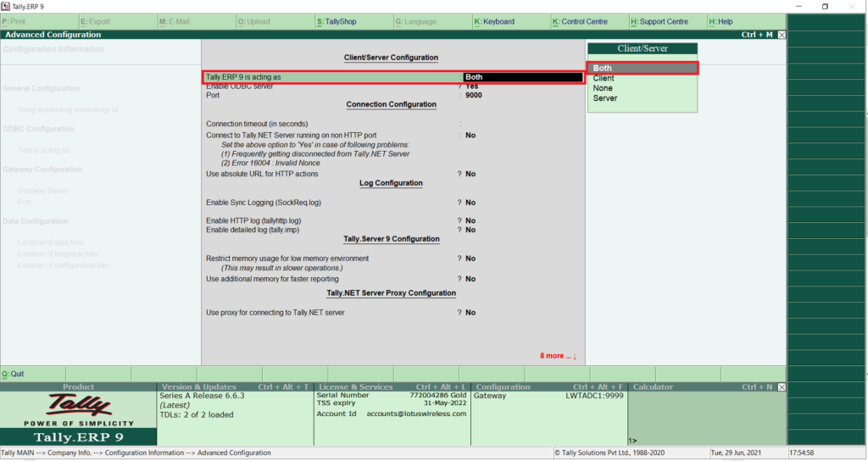
Task: Click Account Id email address
Action: click(x=416, y=414)
